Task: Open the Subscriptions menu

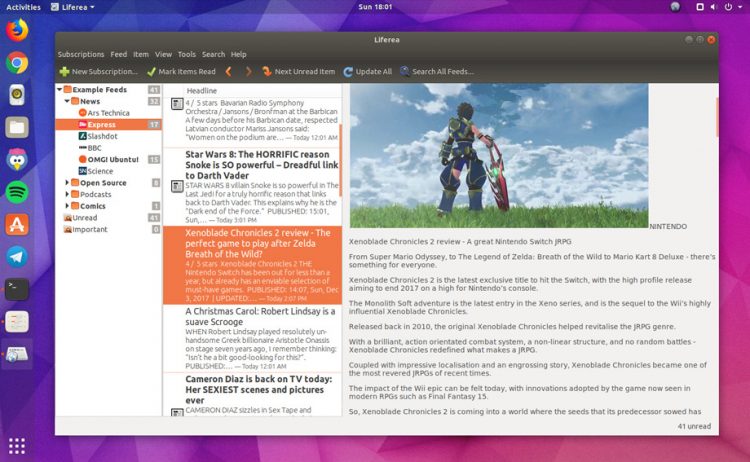Action: point(81,55)
